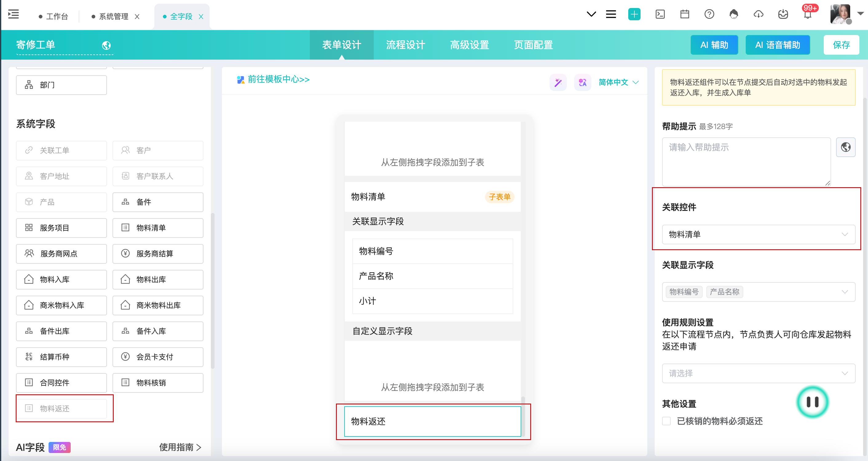Click the AI 语音辅助 button
This screenshot has height=461, width=868.
pyautogui.click(x=777, y=45)
